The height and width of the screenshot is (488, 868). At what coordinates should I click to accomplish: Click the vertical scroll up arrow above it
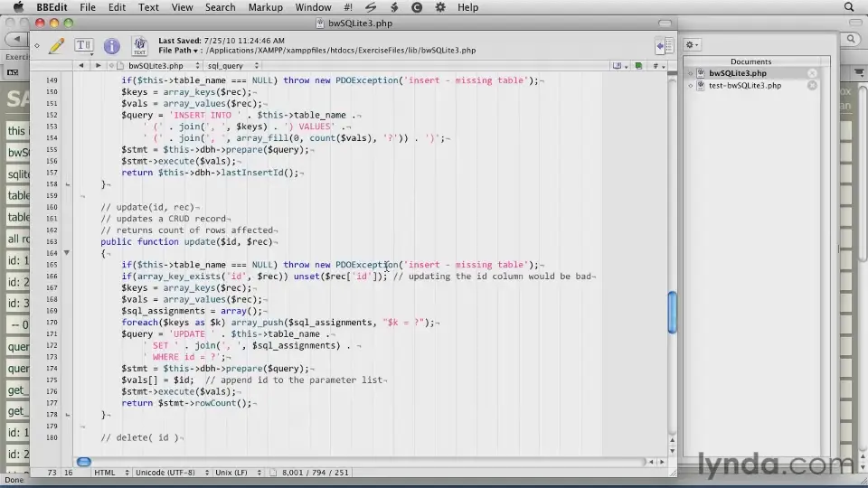pyautogui.click(x=672, y=440)
